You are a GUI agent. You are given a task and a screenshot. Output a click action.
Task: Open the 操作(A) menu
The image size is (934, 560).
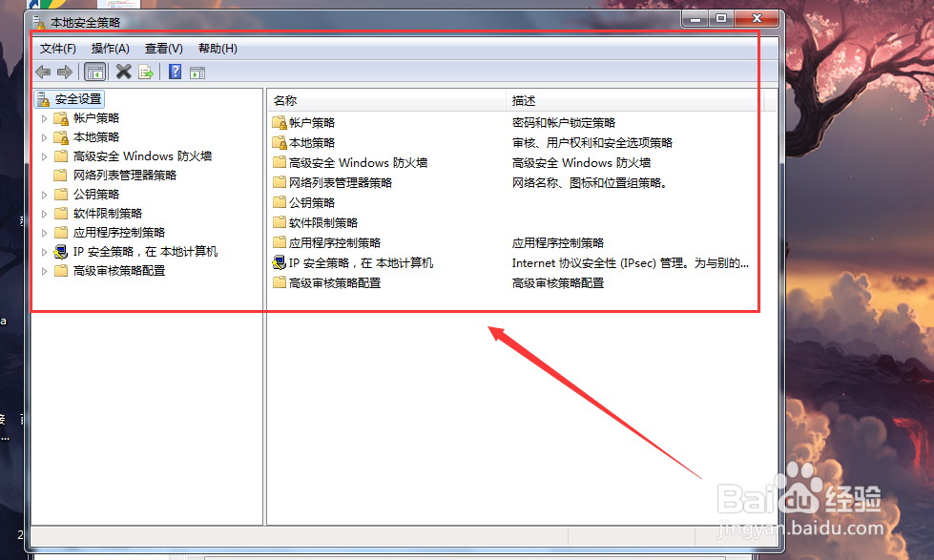[x=111, y=49]
